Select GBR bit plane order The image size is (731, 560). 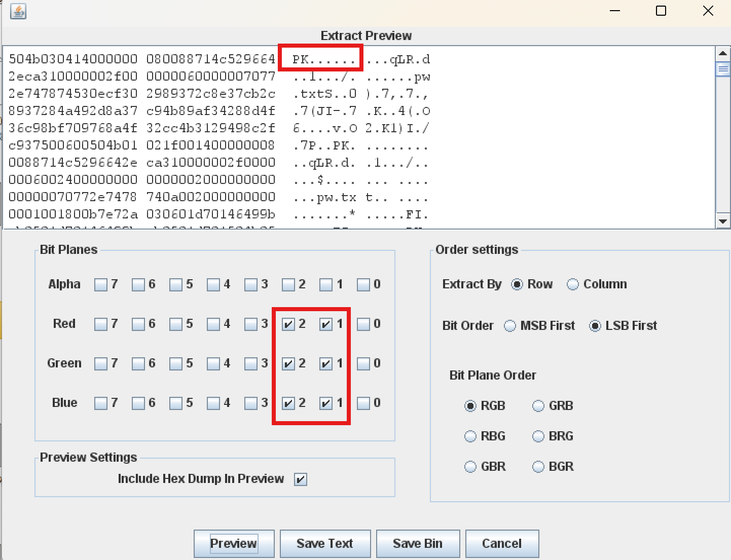(470, 467)
